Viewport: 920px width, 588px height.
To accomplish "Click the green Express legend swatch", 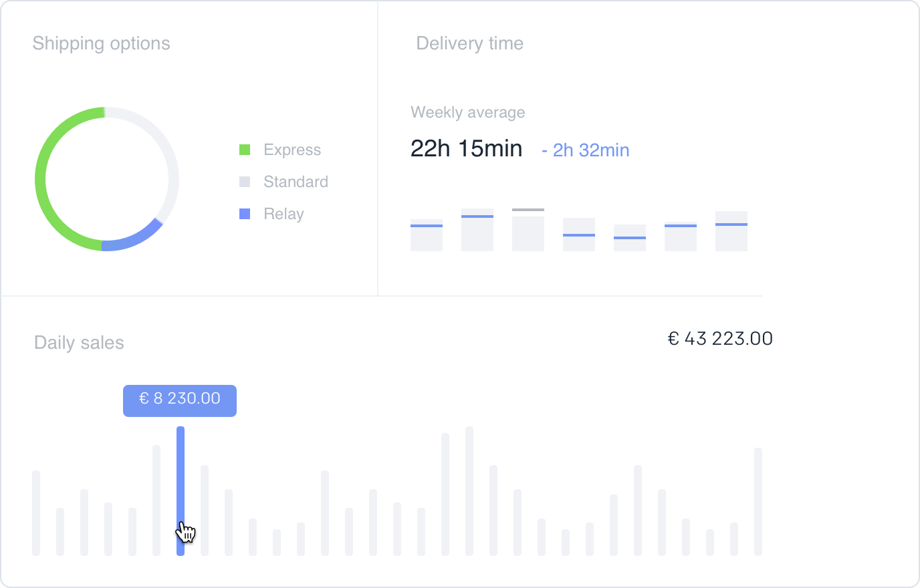I will tap(245, 150).
